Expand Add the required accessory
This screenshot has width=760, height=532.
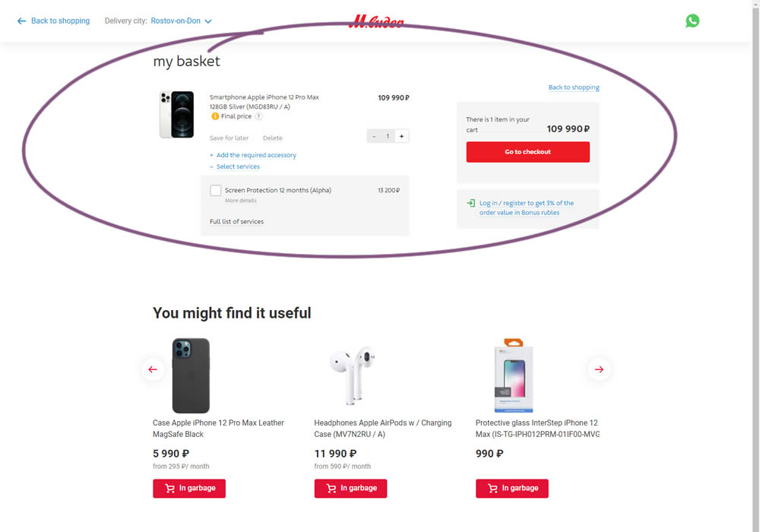[x=255, y=155]
